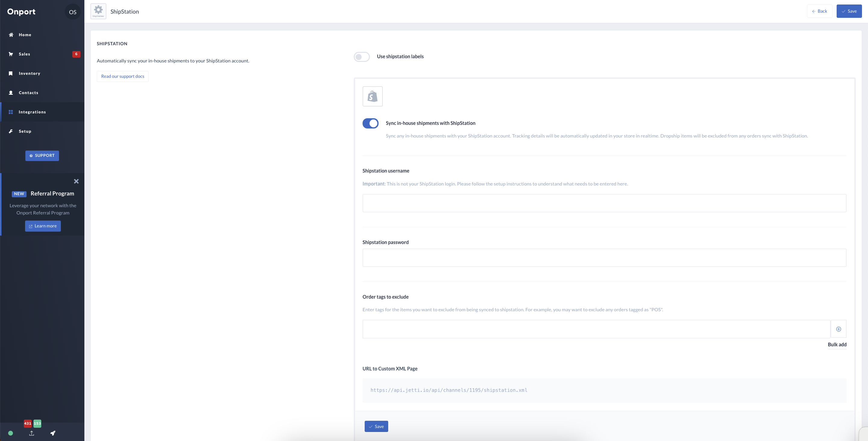Click the green 153 badge
Viewport: 868px width, 441px height.
37,424
